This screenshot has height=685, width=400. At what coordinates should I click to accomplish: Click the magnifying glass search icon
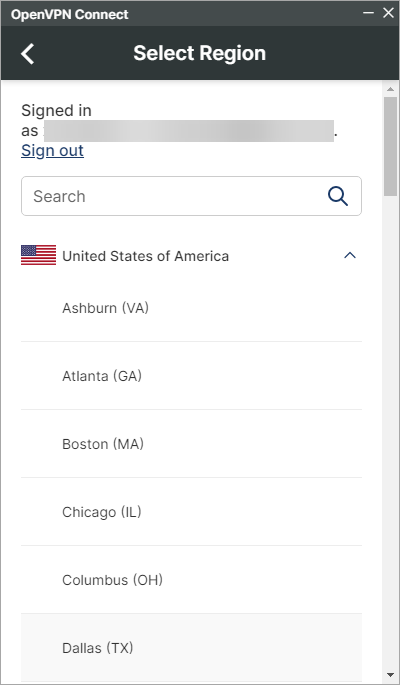point(338,196)
